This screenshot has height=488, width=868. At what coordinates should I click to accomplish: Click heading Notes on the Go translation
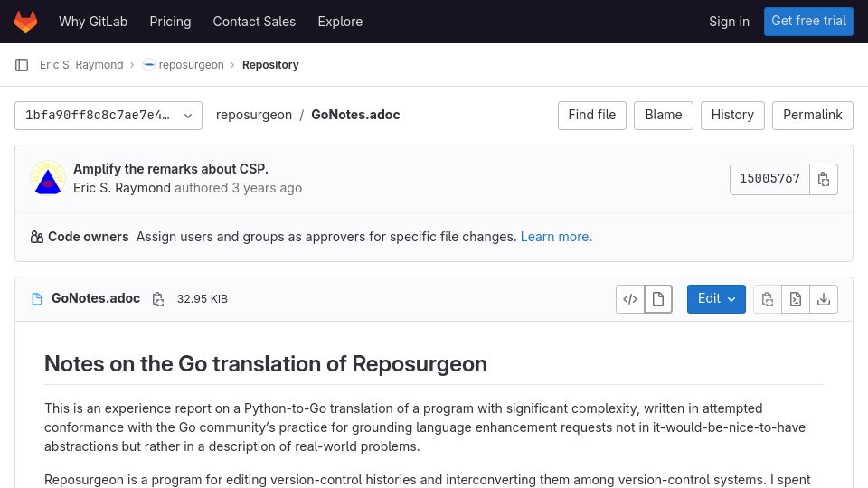point(266,364)
